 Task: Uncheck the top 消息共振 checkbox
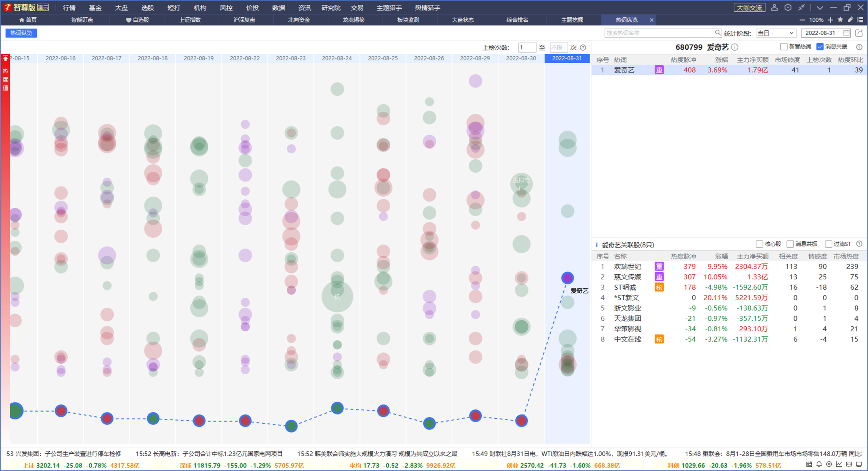point(820,47)
